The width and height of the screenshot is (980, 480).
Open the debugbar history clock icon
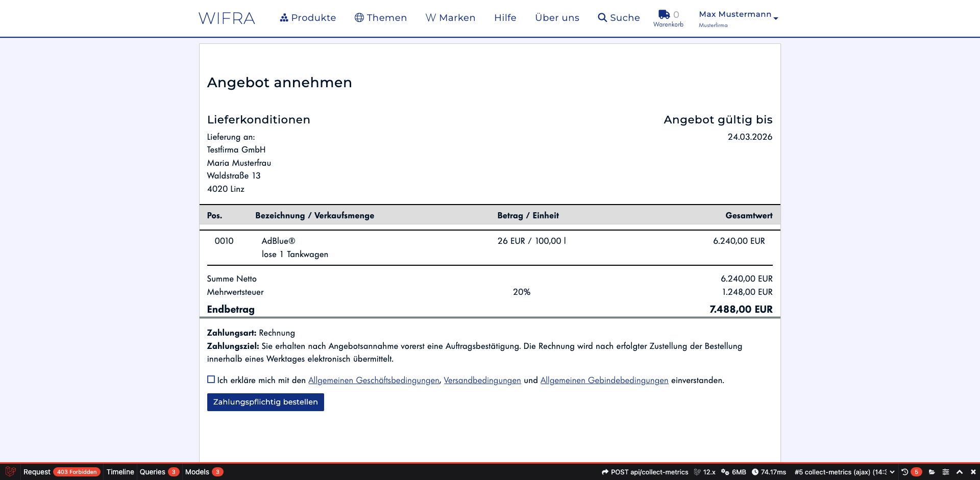pyautogui.click(x=904, y=472)
